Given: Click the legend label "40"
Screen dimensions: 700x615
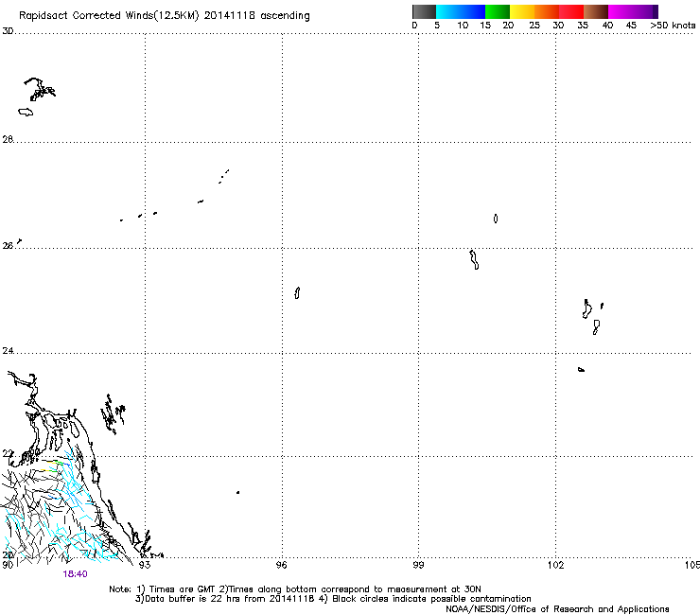Looking at the screenshot, I should (607, 26).
